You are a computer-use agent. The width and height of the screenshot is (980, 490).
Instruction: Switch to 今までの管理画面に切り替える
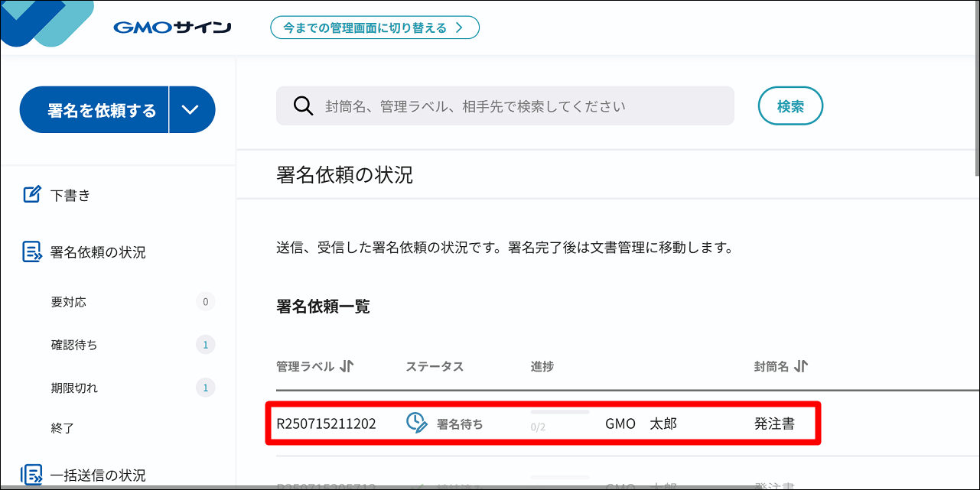click(374, 28)
